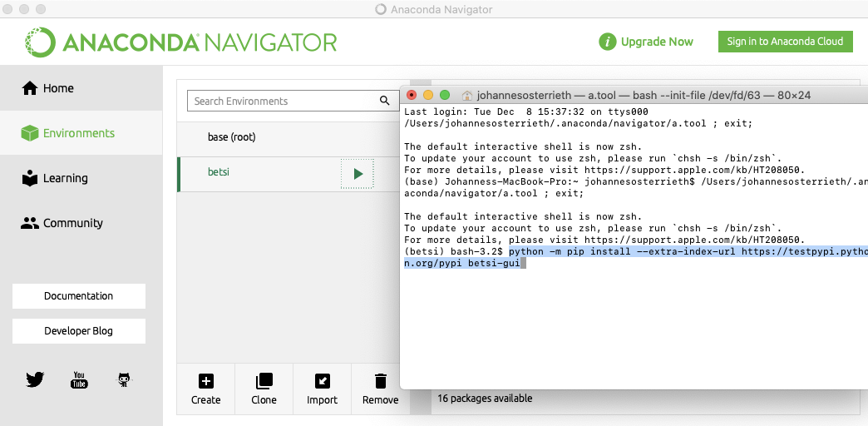Open Anaconda's Twitter page icon
Screen dimensions: 868x426
pyautogui.click(x=35, y=379)
